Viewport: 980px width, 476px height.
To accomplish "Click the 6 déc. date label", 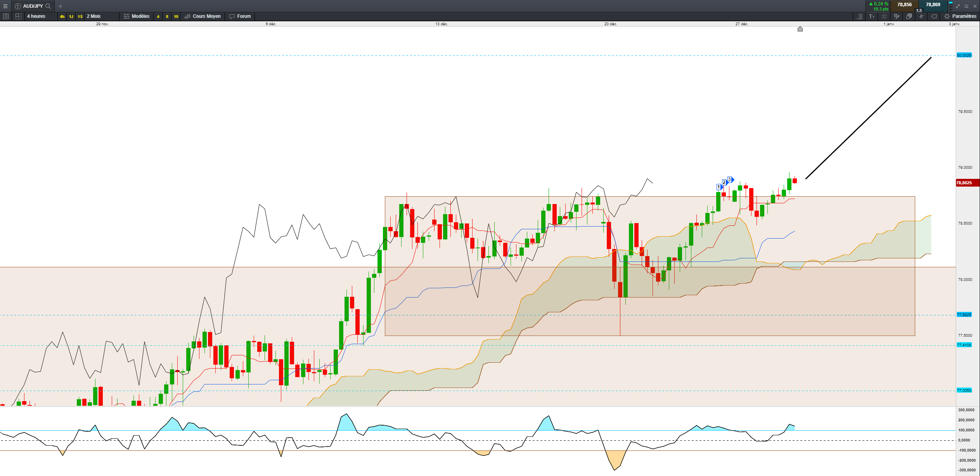I will [x=271, y=24].
